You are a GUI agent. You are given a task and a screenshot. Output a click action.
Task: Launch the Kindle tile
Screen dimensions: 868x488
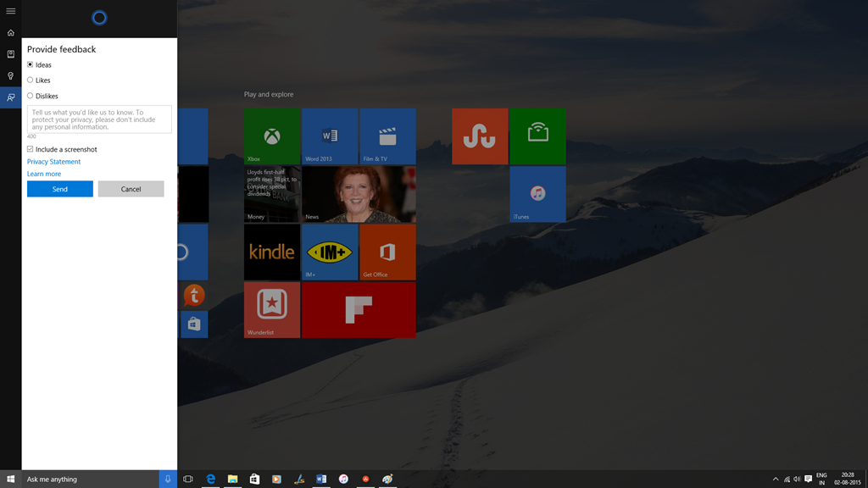(272, 252)
